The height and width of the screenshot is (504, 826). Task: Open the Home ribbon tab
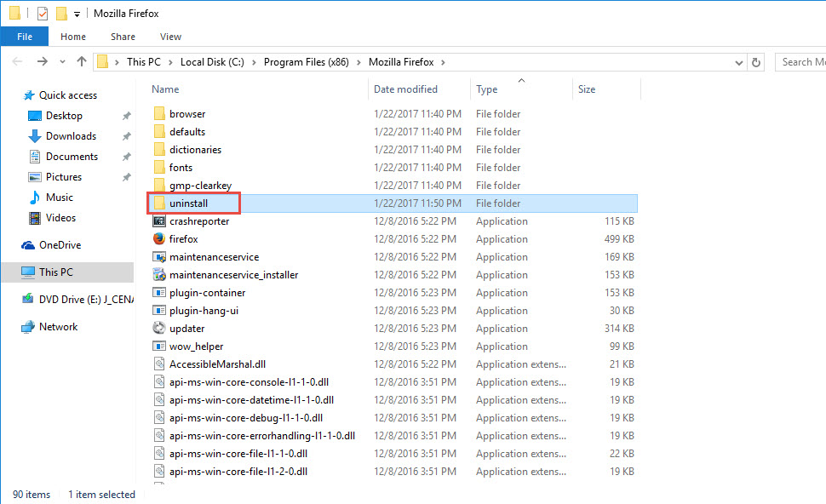[73, 37]
